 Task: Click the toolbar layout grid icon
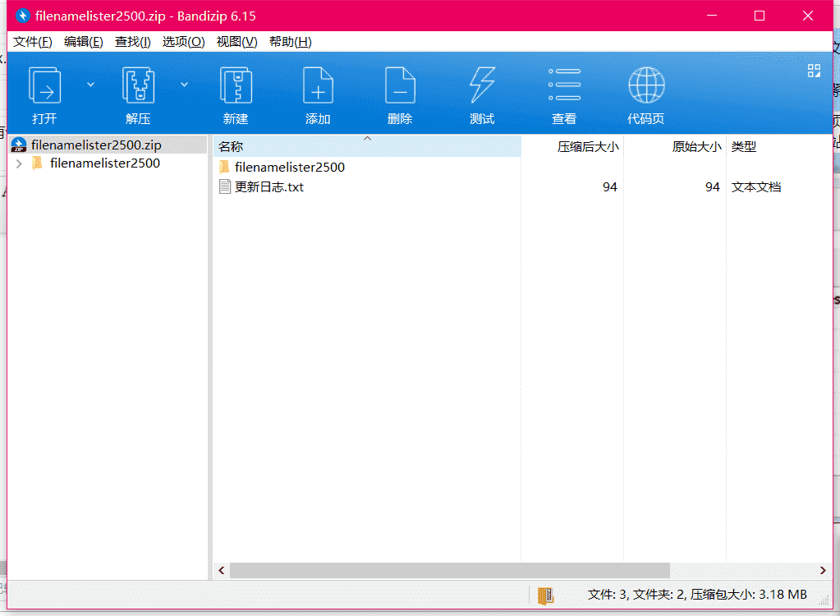click(814, 71)
